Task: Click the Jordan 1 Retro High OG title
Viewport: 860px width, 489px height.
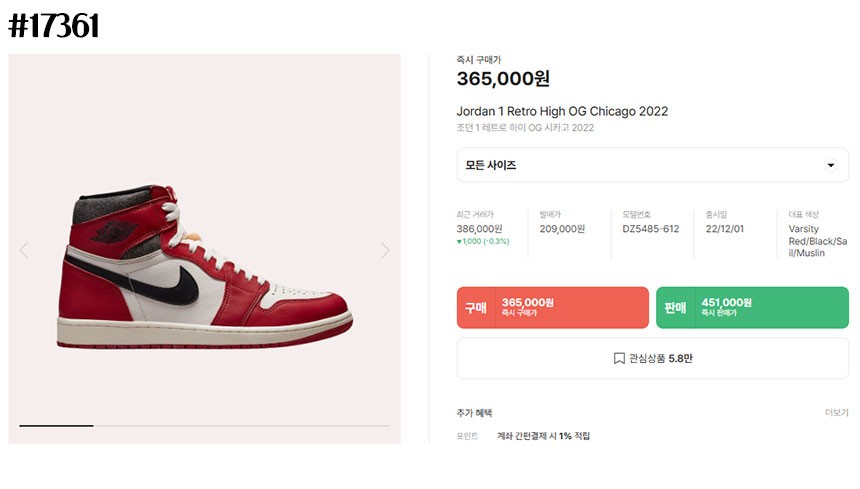Action: (562, 111)
